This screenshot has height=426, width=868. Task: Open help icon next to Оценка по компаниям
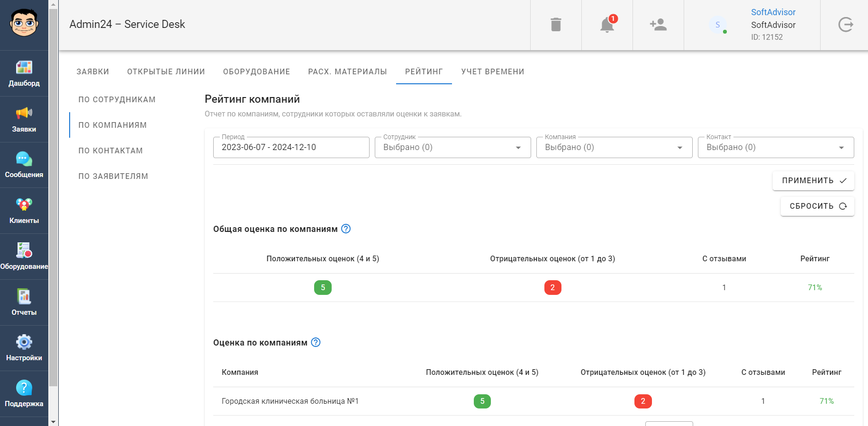(x=316, y=342)
